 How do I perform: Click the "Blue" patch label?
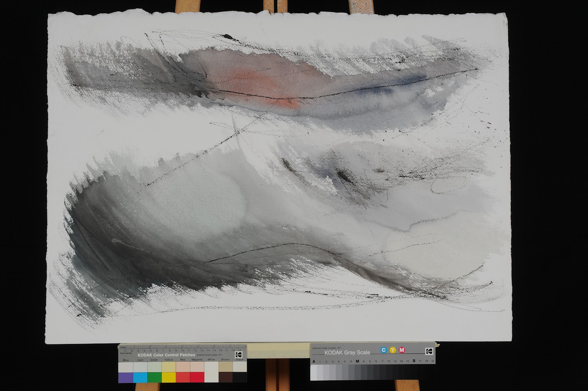tap(126, 360)
